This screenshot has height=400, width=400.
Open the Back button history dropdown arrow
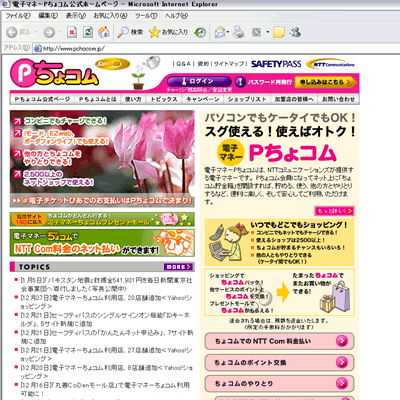pyautogui.click(x=36, y=32)
